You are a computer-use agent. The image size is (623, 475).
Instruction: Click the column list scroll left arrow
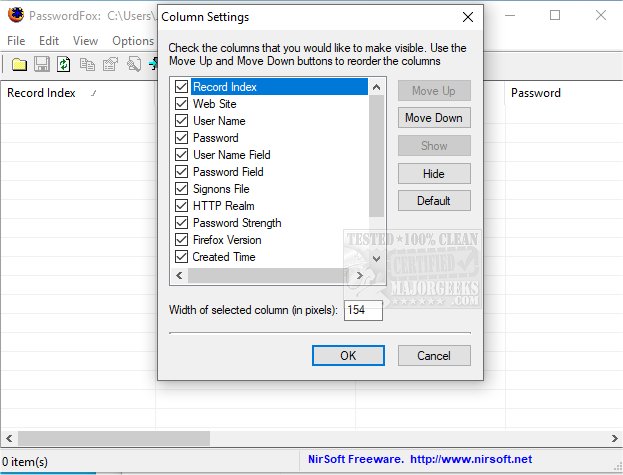coord(179,275)
